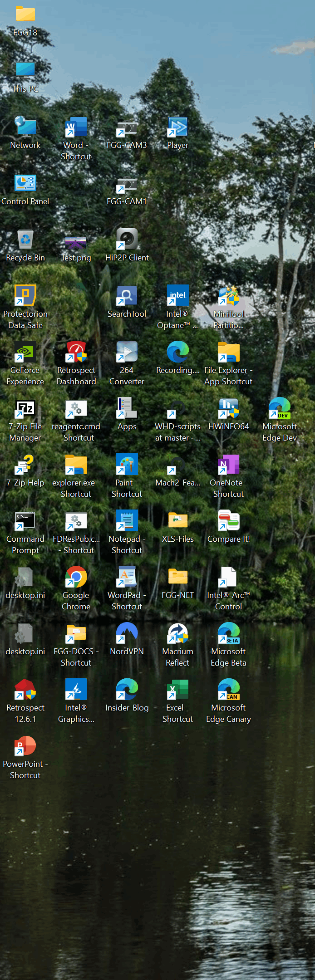Select the explorer.exe shortcut

point(76,464)
